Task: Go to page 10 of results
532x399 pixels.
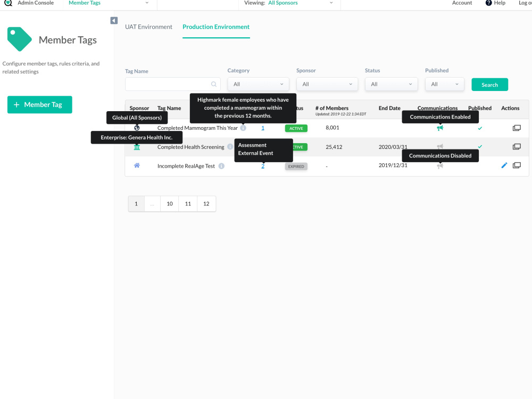Action: pyautogui.click(x=170, y=204)
